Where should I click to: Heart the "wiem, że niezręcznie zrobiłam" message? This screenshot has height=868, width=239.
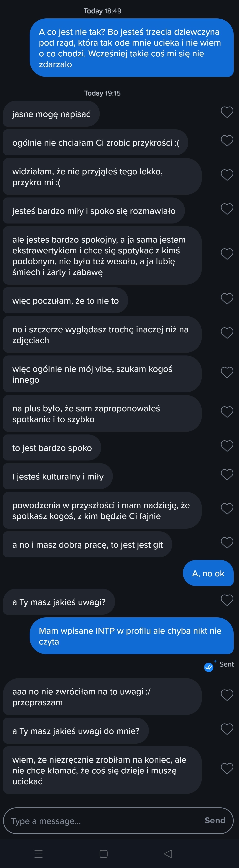tap(227, 769)
